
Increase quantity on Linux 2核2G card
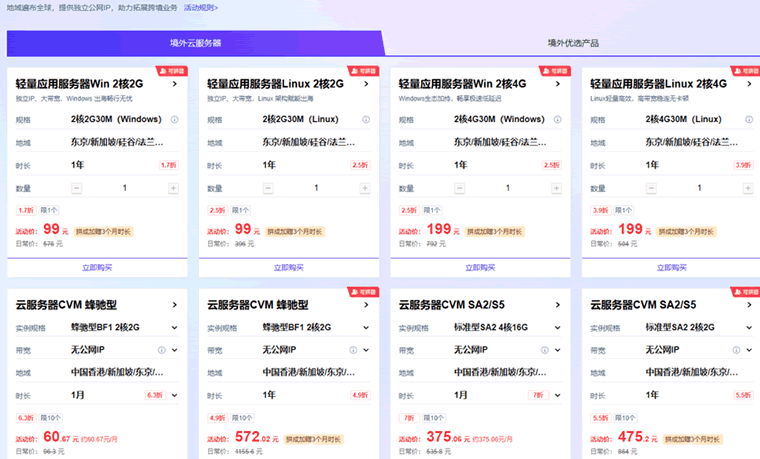click(x=364, y=188)
